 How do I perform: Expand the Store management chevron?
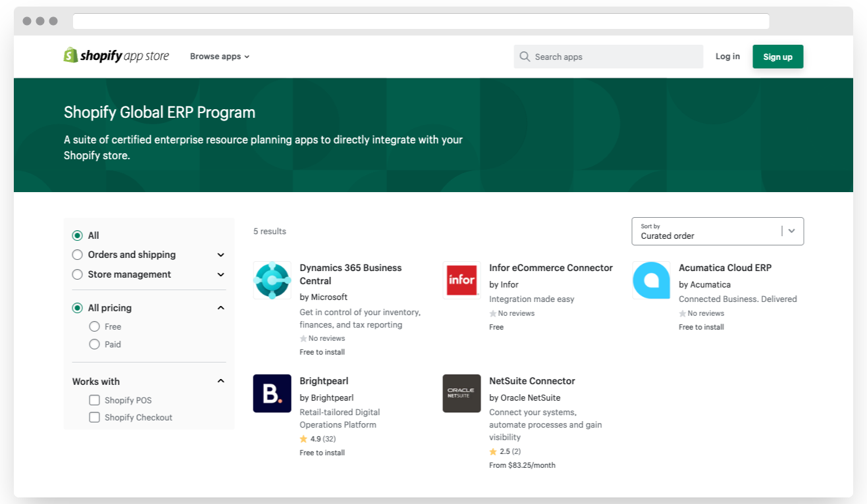[x=221, y=274]
